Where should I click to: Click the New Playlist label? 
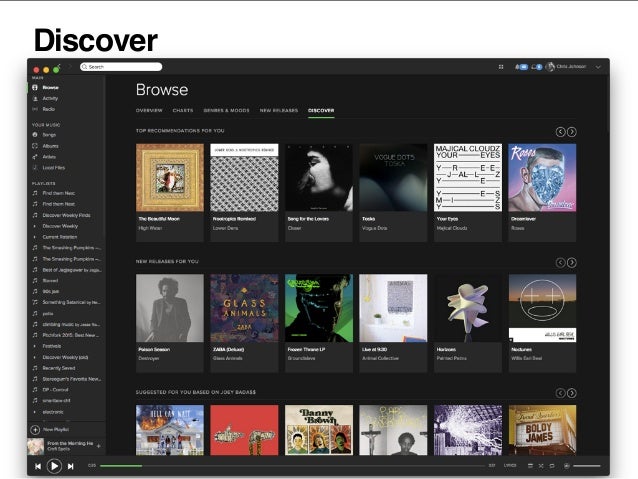tap(56, 429)
